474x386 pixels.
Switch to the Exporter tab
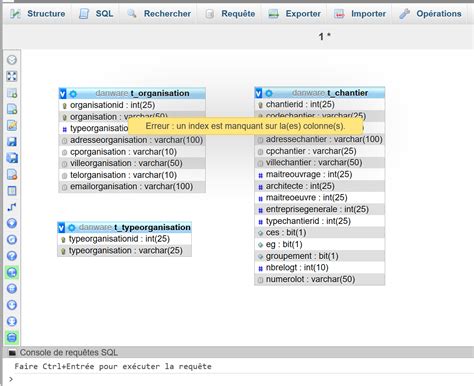coord(295,14)
